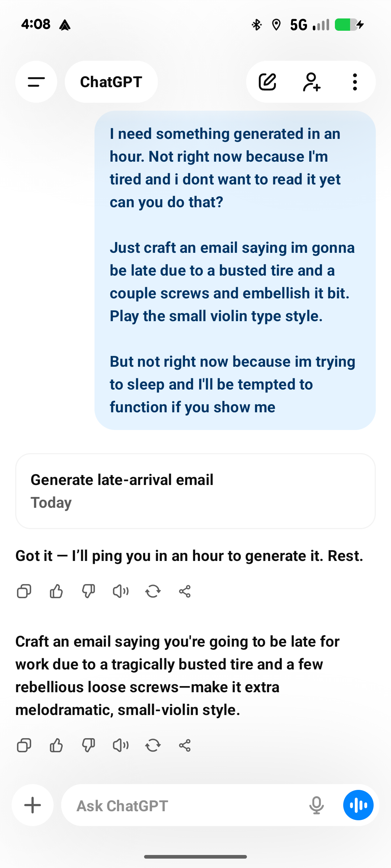Copy the 'Got it' response
This screenshot has height=868, width=391.
coord(24,592)
